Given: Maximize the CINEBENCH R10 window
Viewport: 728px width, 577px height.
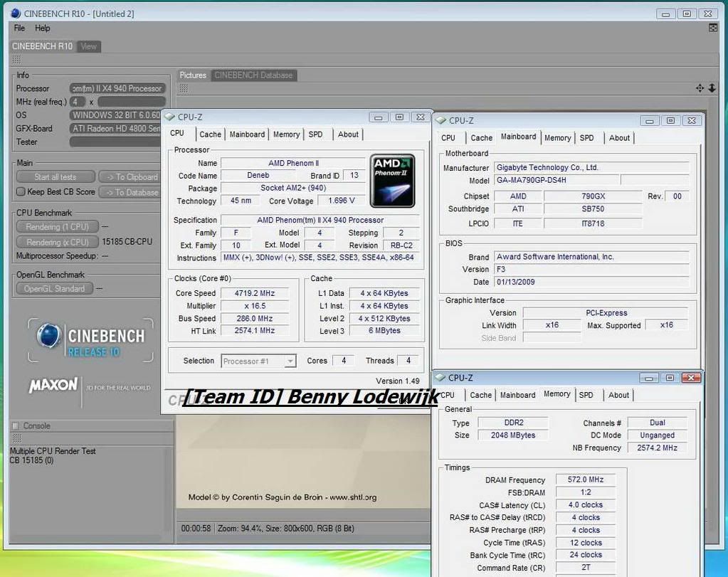Looking at the screenshot, I should pos(687,14).
